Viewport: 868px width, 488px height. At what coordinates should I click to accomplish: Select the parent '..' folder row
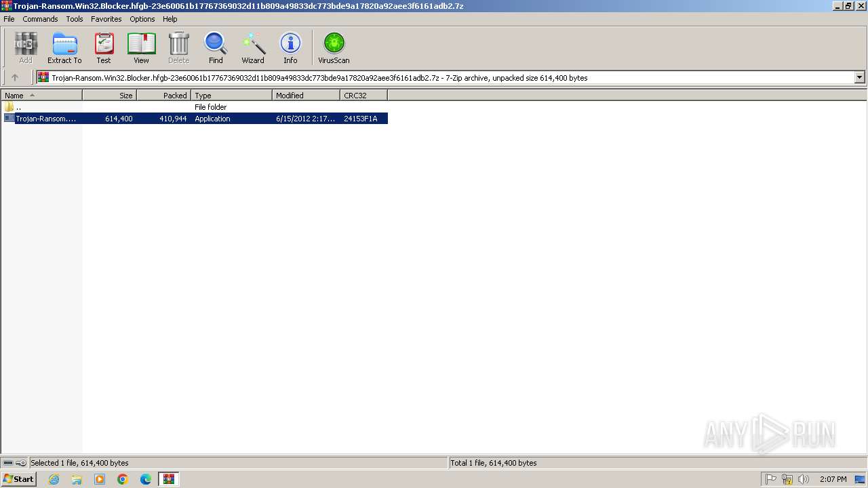(x=194, y=107)
